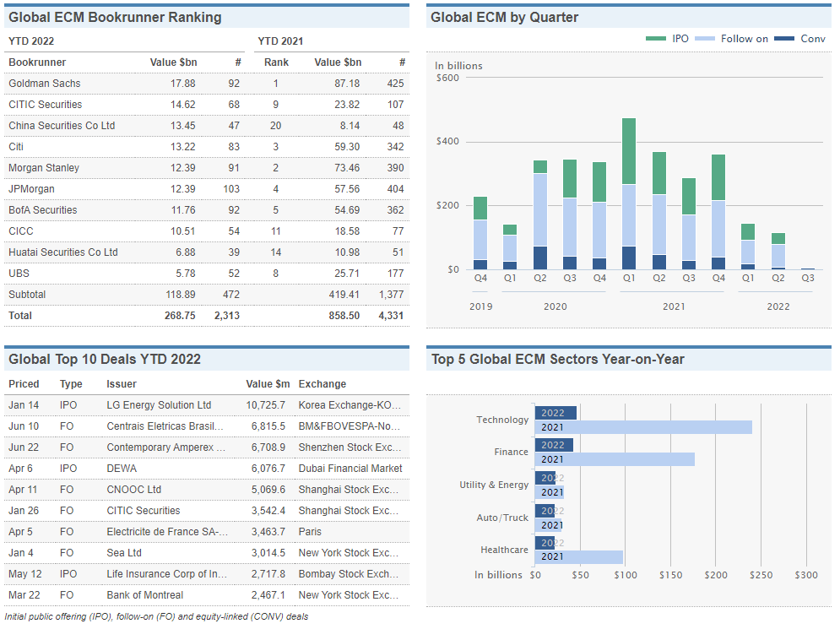Click the YTD 2021 heading
Screen dimensions: 840x629
pos(280,41)
